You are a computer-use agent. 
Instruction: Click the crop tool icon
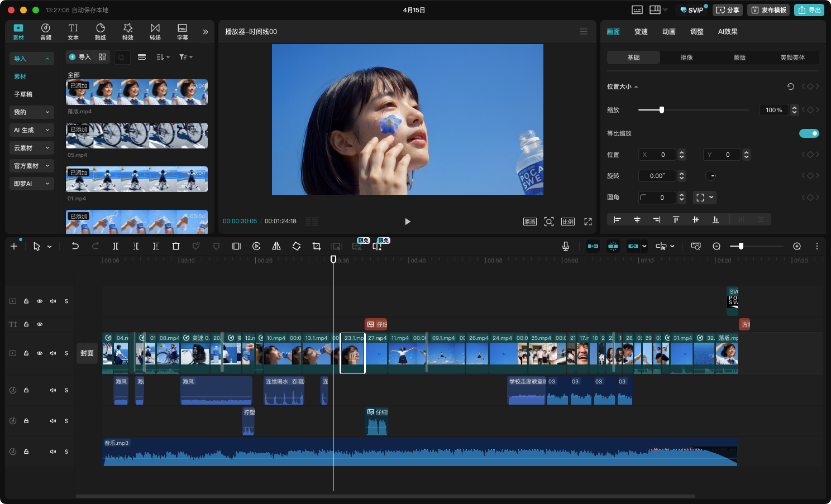pos(317,246)
